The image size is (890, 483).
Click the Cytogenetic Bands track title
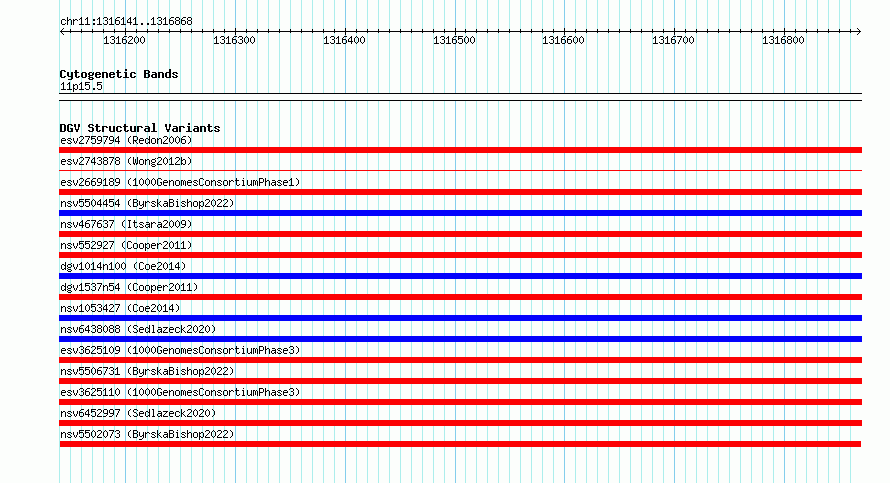[119, 74]
